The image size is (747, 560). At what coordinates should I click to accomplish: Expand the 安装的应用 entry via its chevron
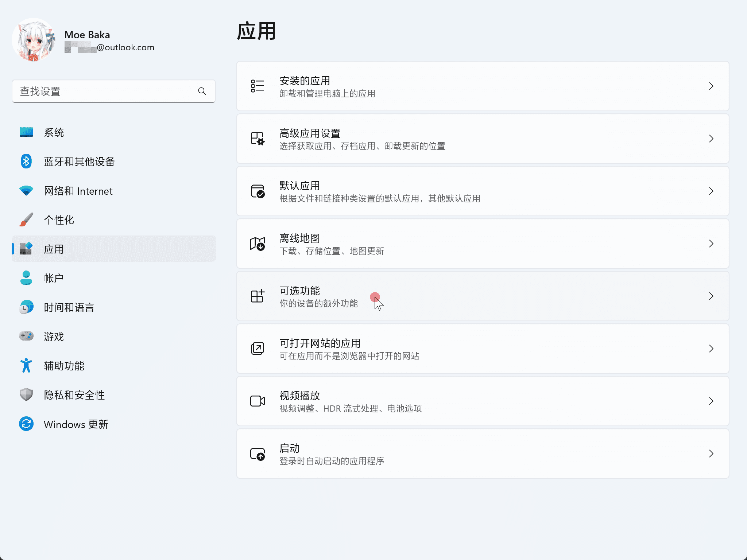[711, 86]
